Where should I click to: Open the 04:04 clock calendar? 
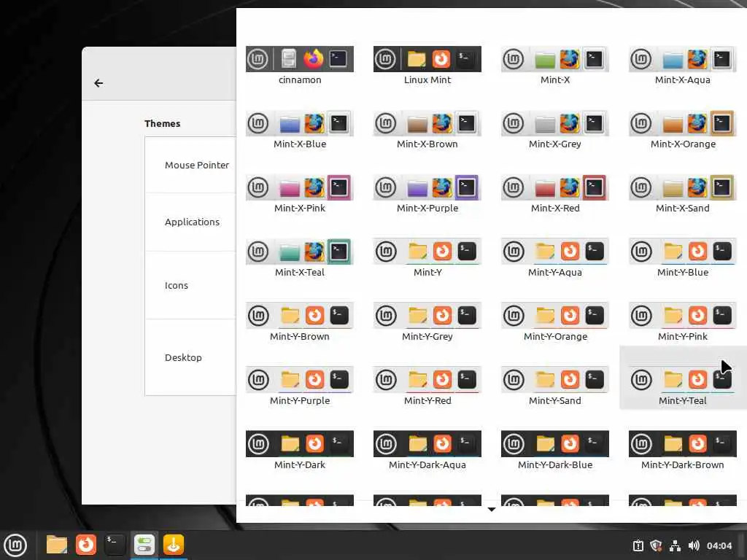[719, 545]
